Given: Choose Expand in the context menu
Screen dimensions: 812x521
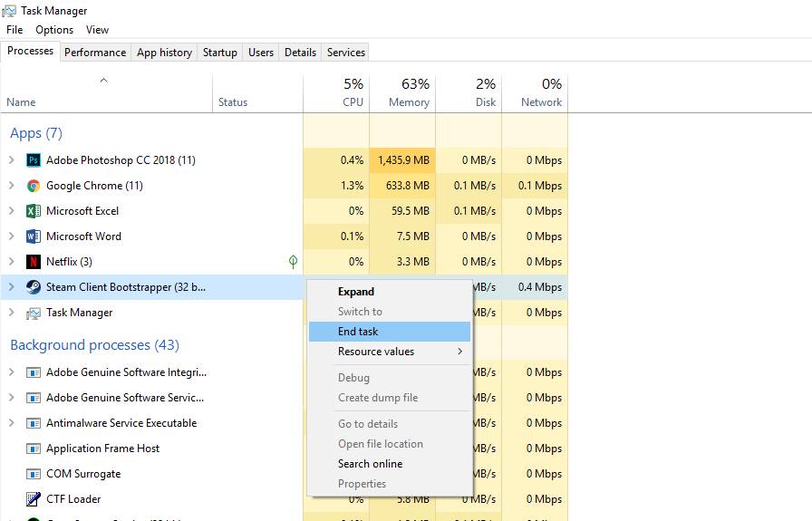Looking at the screenshot, I should click(x=390, y=292).
